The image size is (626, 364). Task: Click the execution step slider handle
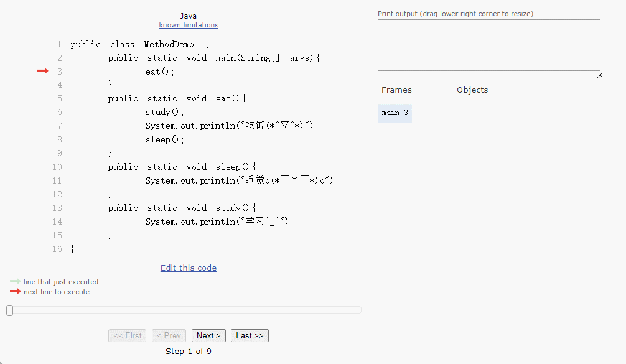click(x=10, y=310)
